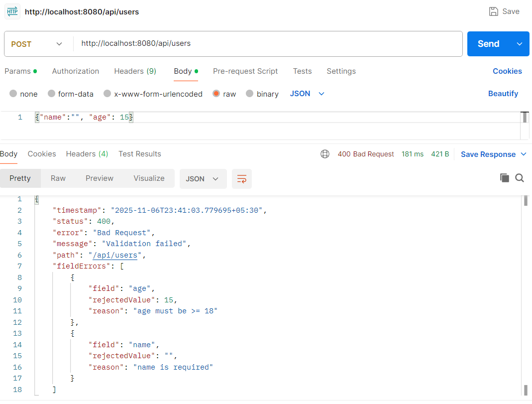Open the POST method dropdown
532x404 pixels.
[x=37, y=44]
